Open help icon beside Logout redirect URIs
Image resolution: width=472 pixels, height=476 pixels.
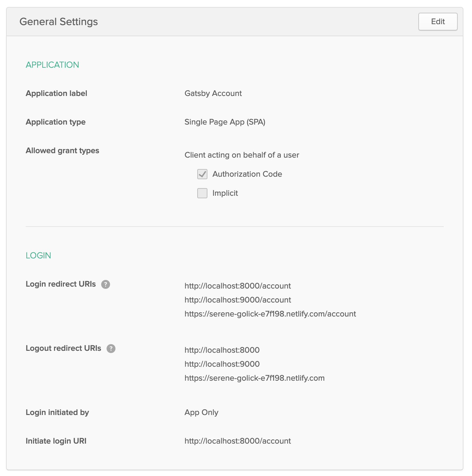111,349
